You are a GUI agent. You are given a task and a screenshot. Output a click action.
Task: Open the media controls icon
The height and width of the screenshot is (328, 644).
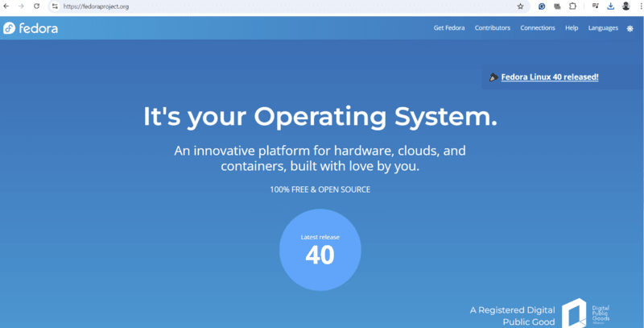coord(595,6)
